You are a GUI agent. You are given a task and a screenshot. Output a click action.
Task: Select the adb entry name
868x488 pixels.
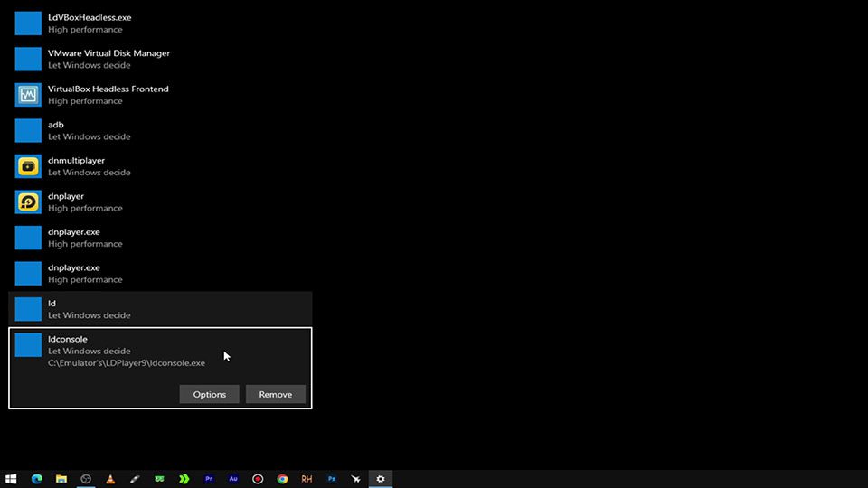[x=55, y=125]
